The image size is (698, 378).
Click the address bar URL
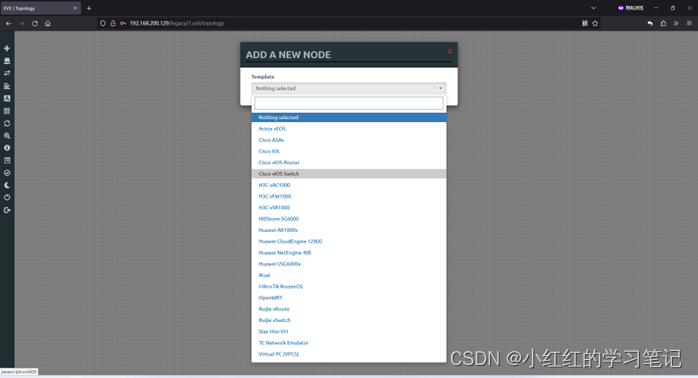coord(177,23)
